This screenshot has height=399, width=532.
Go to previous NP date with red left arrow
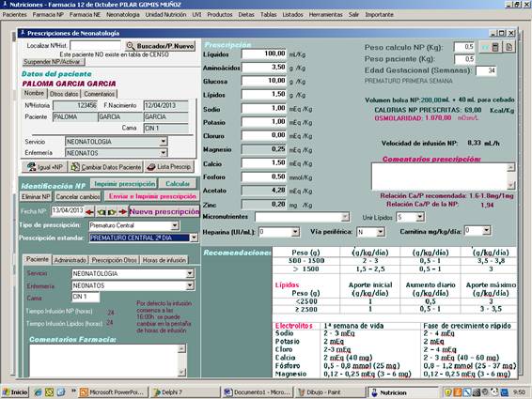(x=89, y=212)
